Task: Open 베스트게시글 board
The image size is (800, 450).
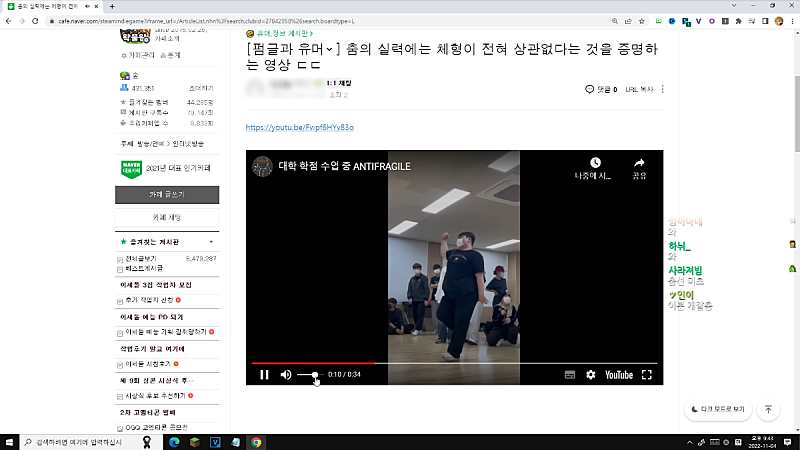Action: [x=144, y=268]
